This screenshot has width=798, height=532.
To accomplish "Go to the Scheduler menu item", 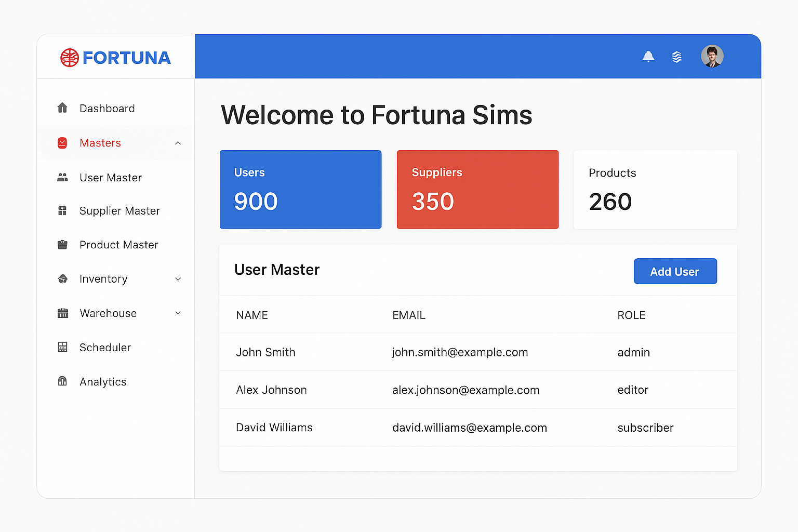I will pyautogui.click(x=105, y=348).
